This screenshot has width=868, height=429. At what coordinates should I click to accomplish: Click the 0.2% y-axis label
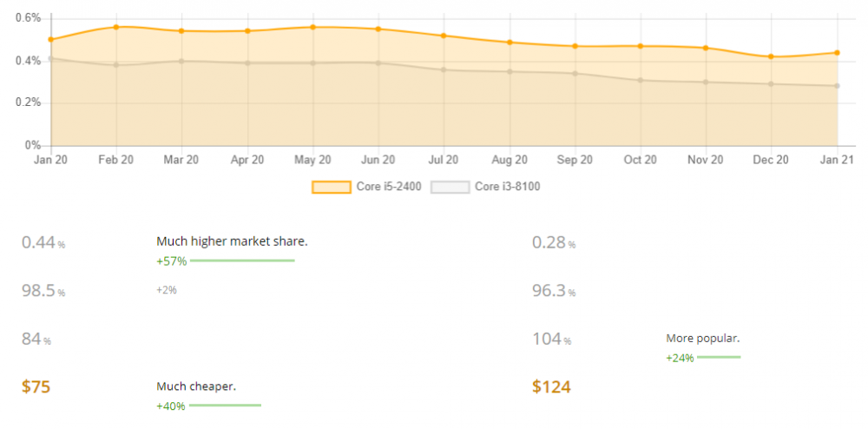[29, 103]
